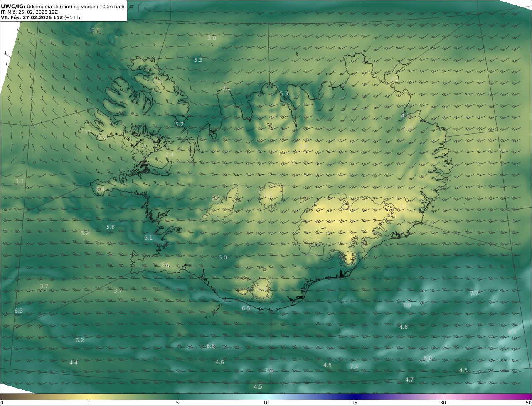
Task: Click the 4.7 precipitation value
Action: pos(409,380)
